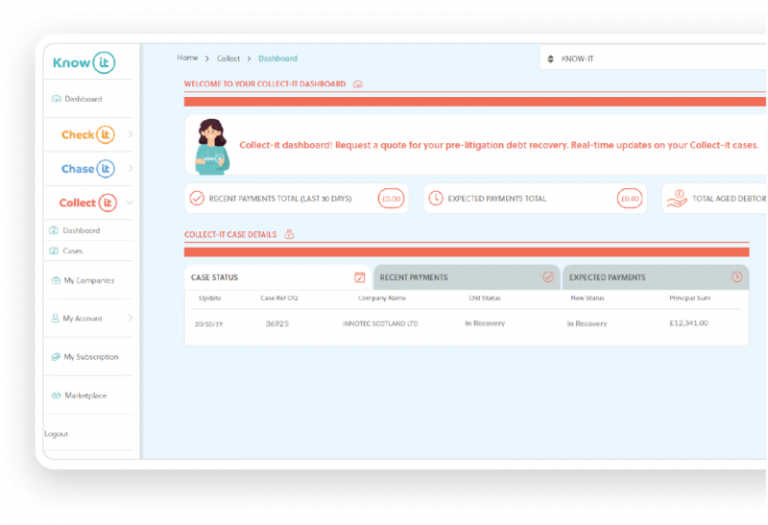Screen dimensions: 768x525
Task: Go to Home breadcrumb
Action: 187,58
